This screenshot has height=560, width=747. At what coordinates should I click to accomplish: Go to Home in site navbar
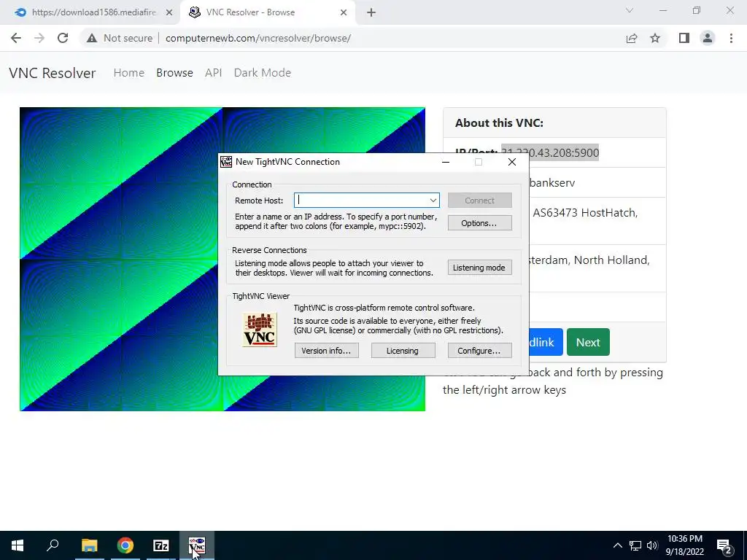coord(128,73)
